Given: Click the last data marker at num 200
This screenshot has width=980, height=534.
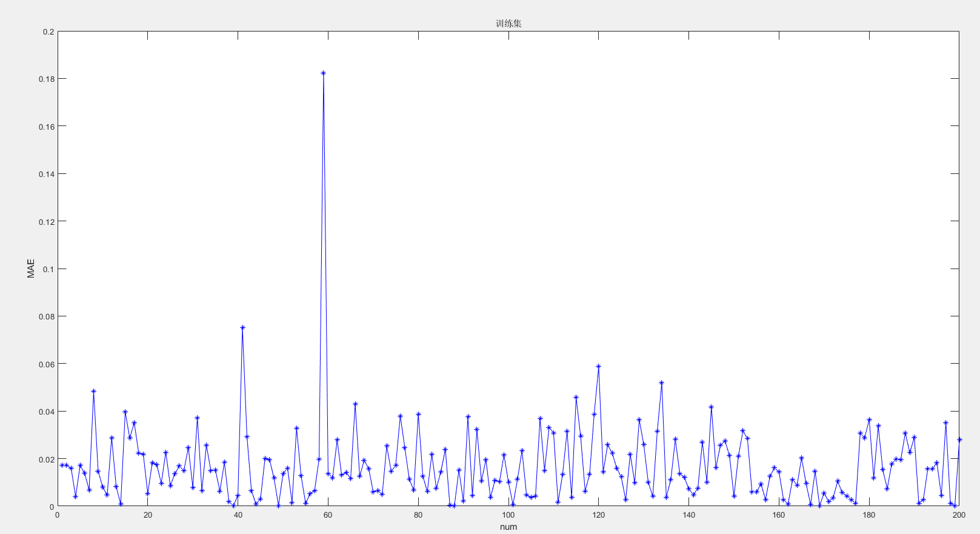Looking at the screenshot, I should [x=959, y=439].
